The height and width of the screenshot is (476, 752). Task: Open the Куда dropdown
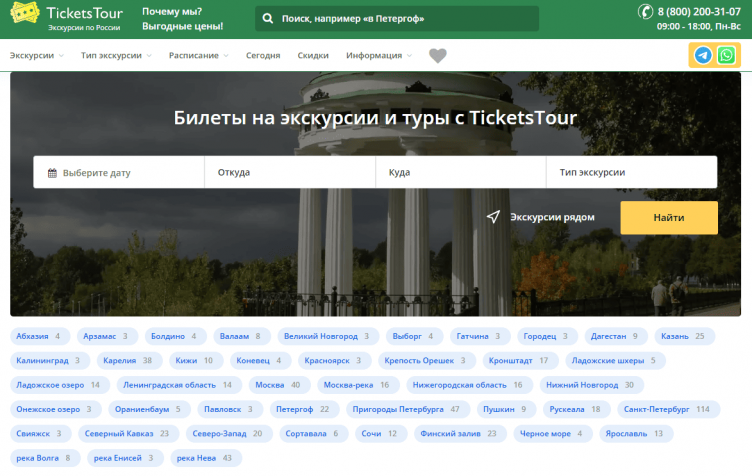461,172
